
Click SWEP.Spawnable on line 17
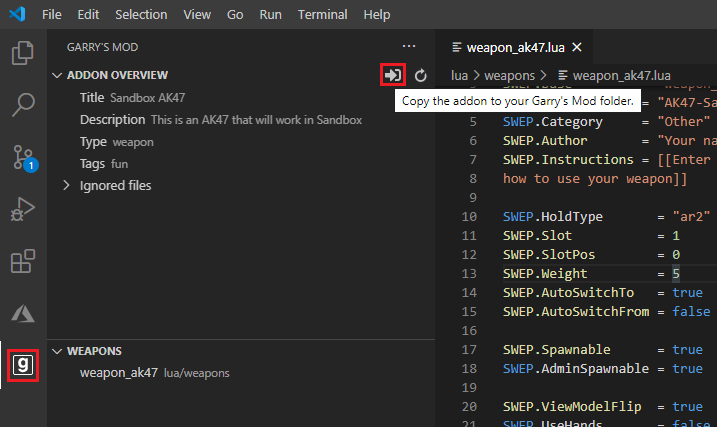[556, 349]
